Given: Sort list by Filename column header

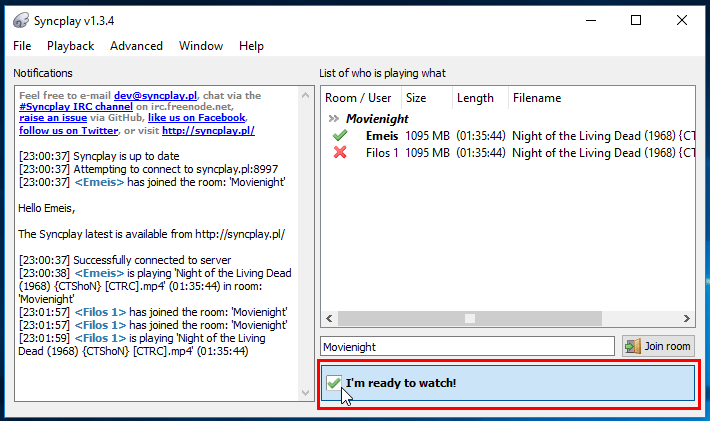Looking at the screenshot, I should [537, 98].
